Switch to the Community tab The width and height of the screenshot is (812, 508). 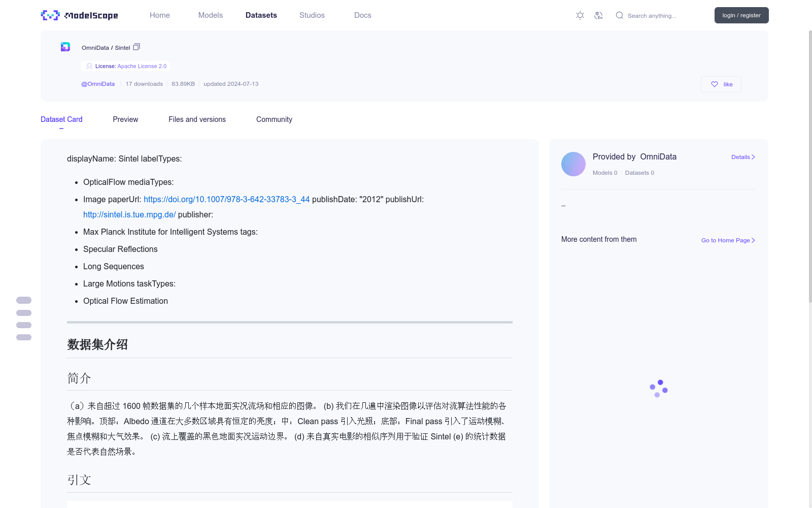[274, 119]
